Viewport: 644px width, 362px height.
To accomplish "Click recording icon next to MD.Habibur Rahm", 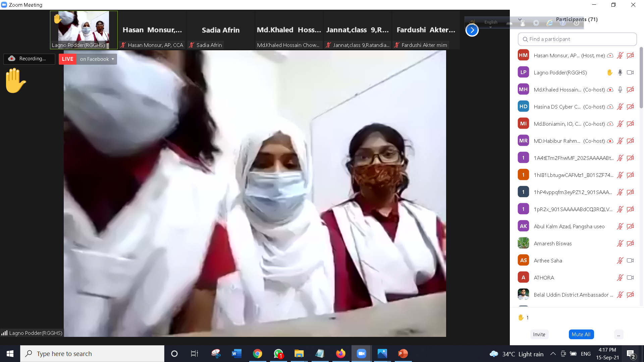I will pos(610,141).
